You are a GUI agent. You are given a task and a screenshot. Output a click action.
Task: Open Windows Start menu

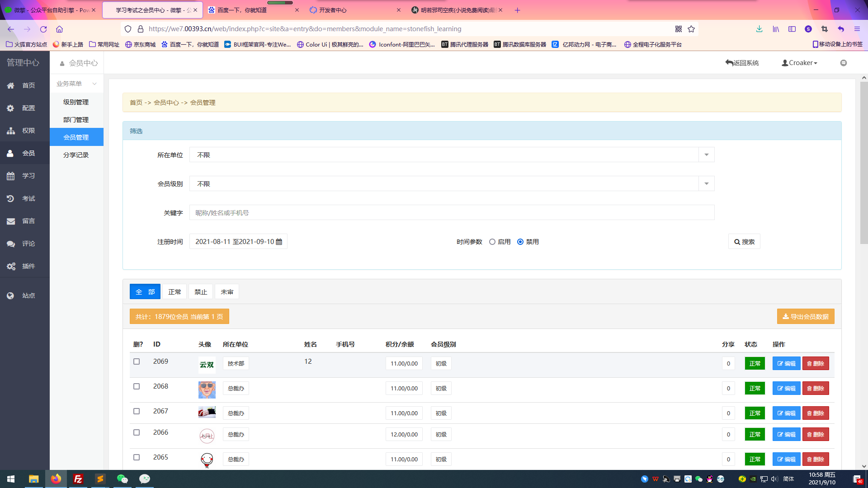(11, 479)
